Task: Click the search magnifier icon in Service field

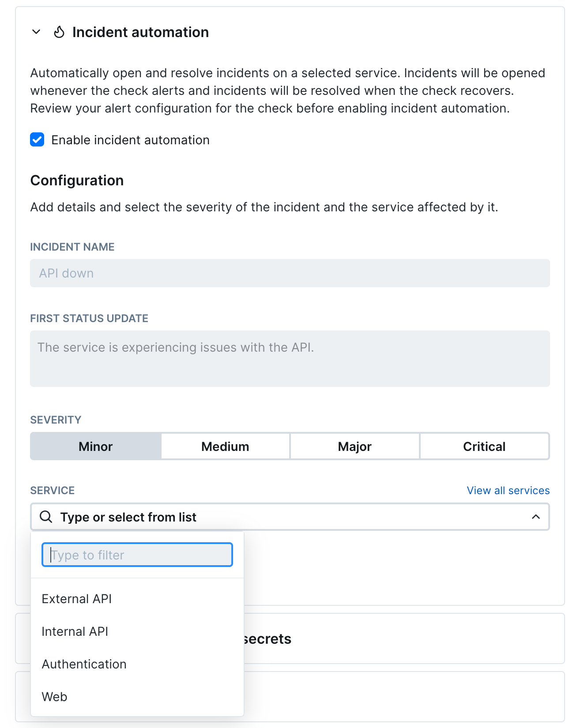Action: click(46, 517)
